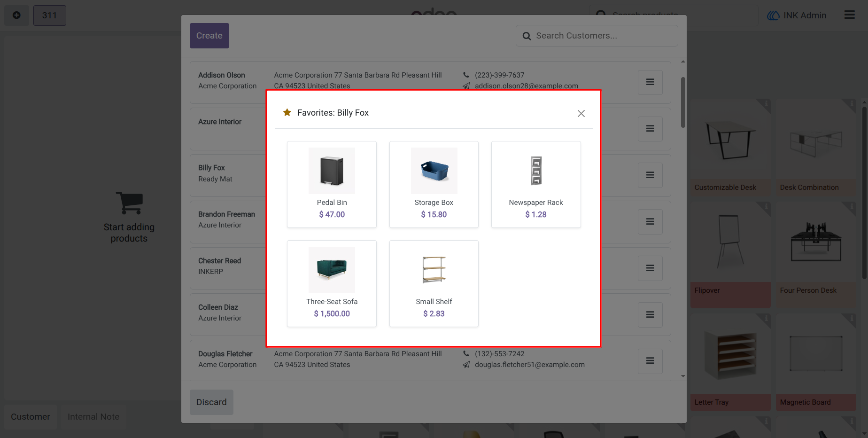Open the top-right hamburger menu

coord(849,15)
